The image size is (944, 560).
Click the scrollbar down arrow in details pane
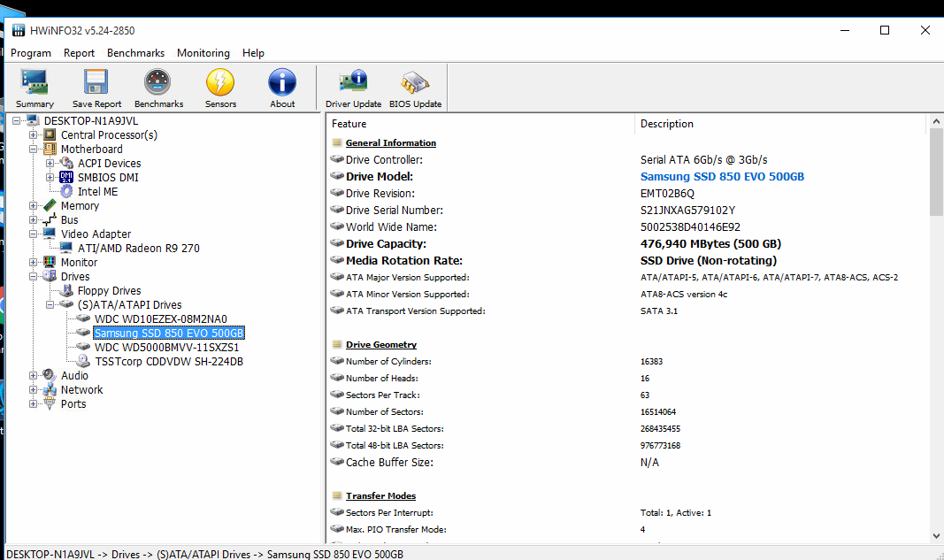point(935,535)
